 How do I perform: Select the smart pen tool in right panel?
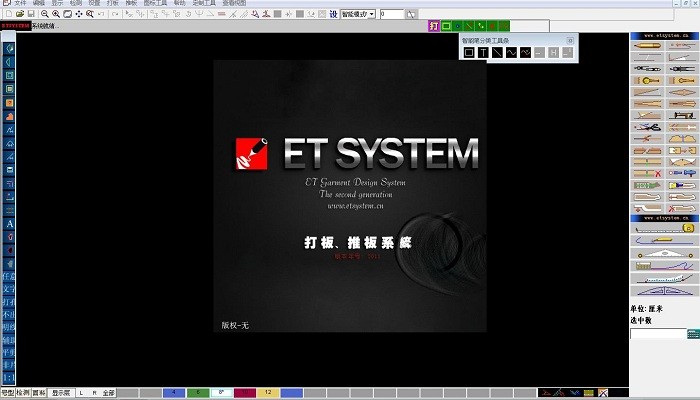pos(647,46)
